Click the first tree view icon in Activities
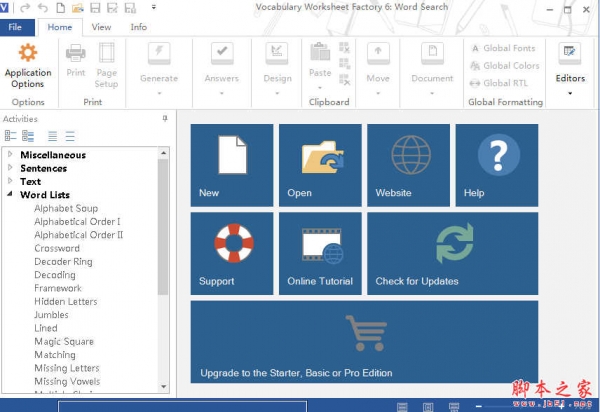 click(x=10, y=136)
